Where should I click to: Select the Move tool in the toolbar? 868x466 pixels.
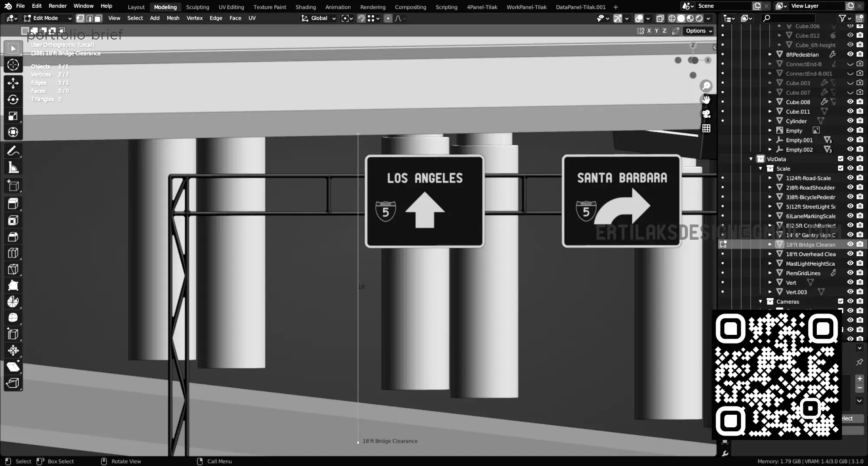13,83
